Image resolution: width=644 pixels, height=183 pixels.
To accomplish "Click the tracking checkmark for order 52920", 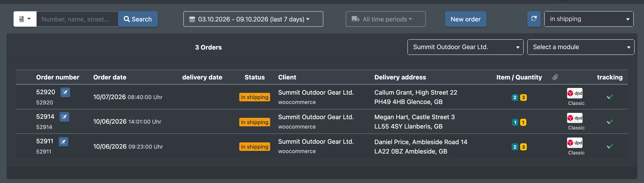I will (x=610, y=97).
